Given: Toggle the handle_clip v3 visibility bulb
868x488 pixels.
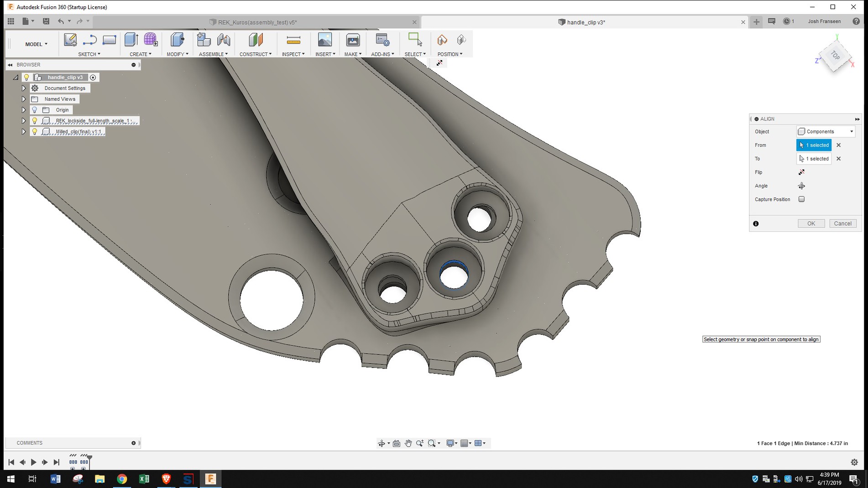Looking at the screenshot, I should 27,77.
